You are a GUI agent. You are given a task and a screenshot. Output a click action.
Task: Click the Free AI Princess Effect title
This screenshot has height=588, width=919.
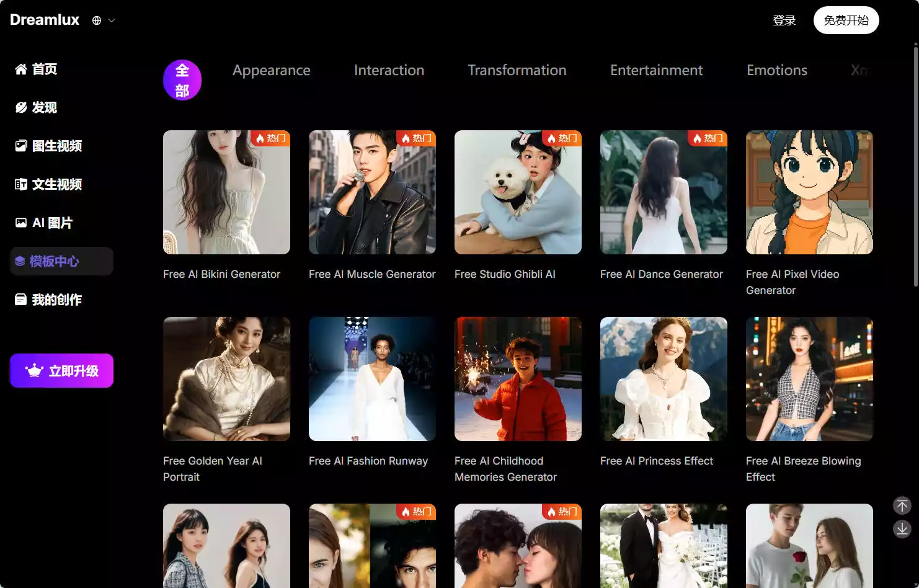click(657, 461)
